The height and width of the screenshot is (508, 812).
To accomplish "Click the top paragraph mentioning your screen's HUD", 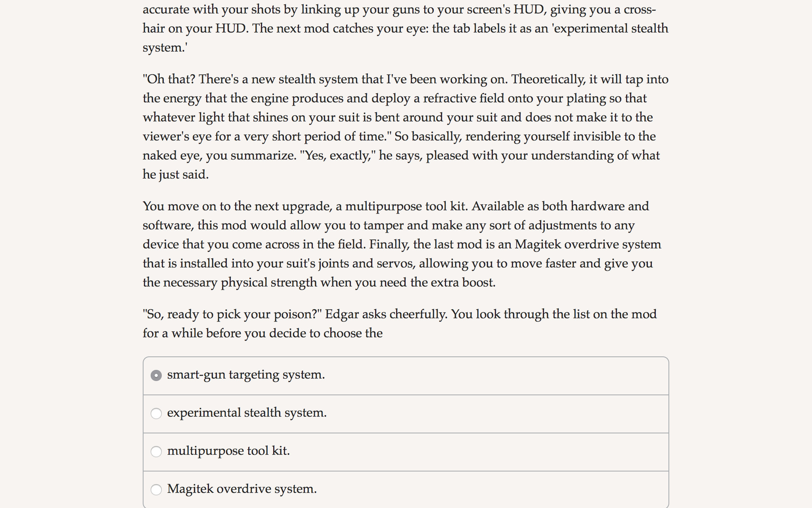I will (x=406, y=28).
